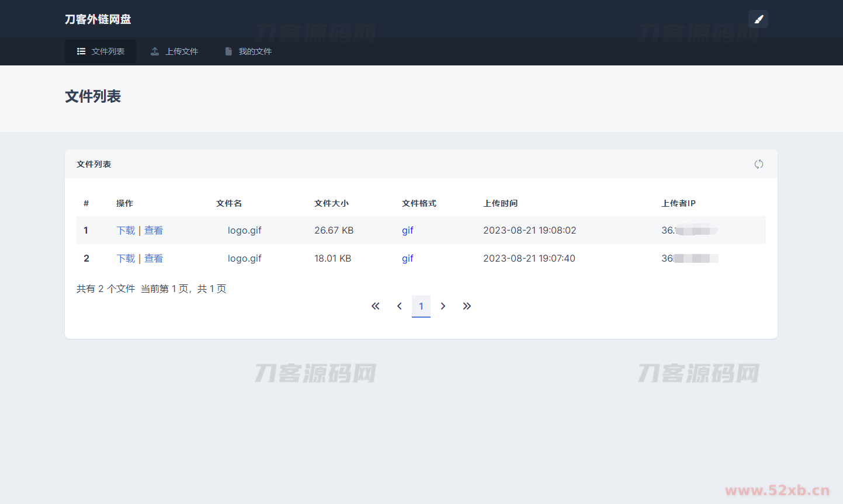This screenshot has width=843, height=504.
Task: Download the 18.01 KB logo.gif file
Action: [x=126, y=258]
